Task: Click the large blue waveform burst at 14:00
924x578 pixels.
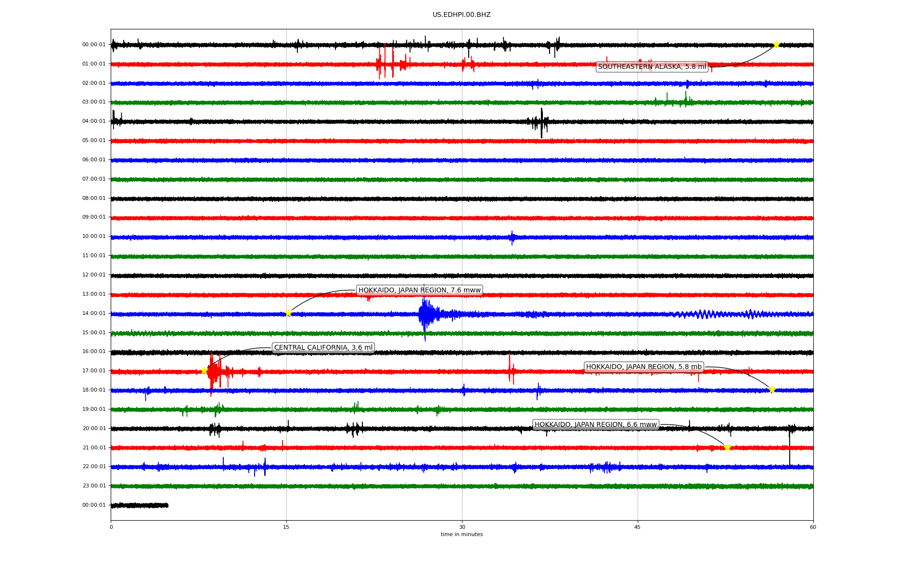Action: pyautogui.click(x=425, y=314)
